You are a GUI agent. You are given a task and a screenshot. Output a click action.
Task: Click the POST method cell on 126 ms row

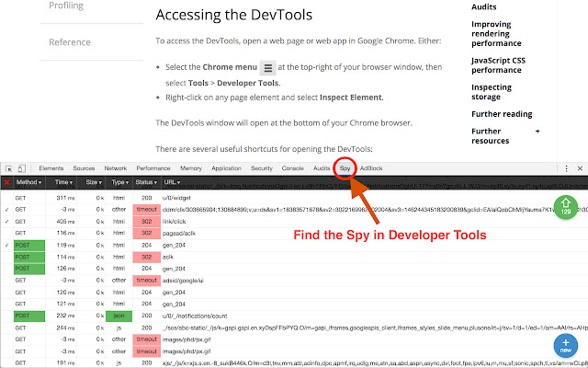coord(29,269)
